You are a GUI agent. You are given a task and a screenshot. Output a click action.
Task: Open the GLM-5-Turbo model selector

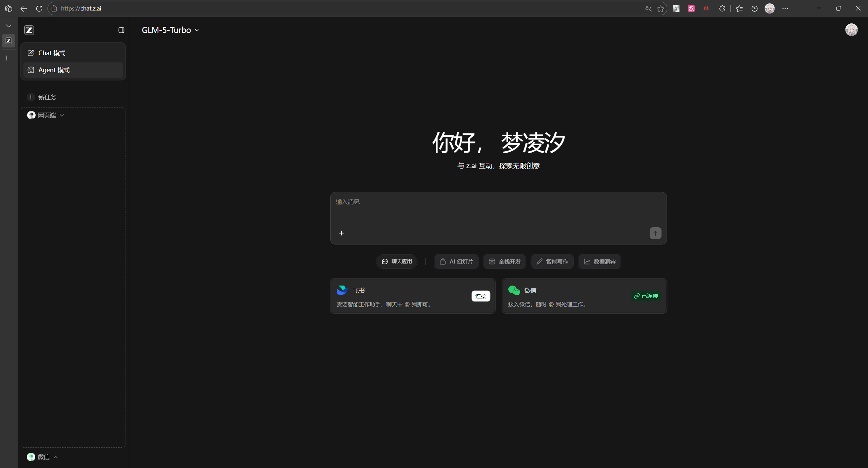(170, 30)
